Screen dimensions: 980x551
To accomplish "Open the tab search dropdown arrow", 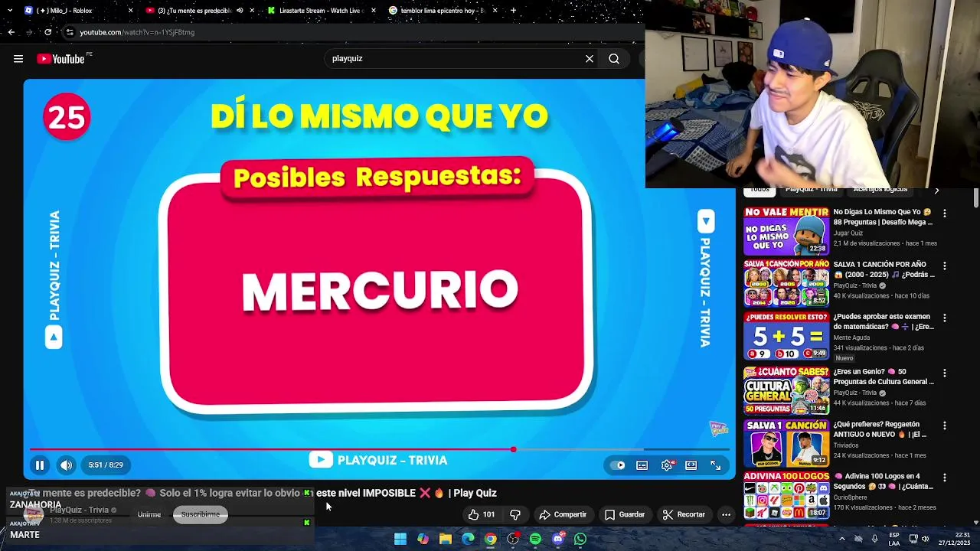I will coord(9,11).
